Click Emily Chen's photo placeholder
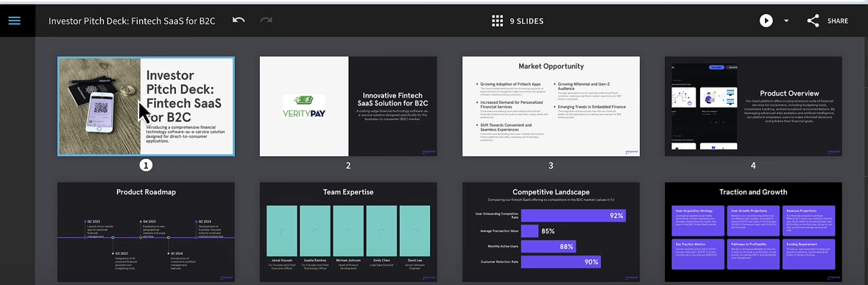This screenshot has height=285, width=868. pos(381,231)
